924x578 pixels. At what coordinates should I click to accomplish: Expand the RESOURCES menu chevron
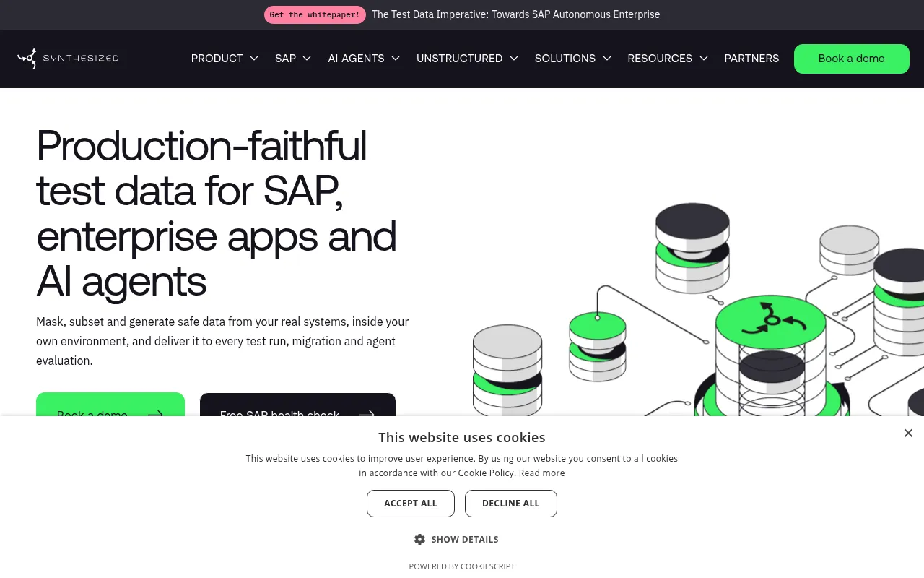(704, 59)
